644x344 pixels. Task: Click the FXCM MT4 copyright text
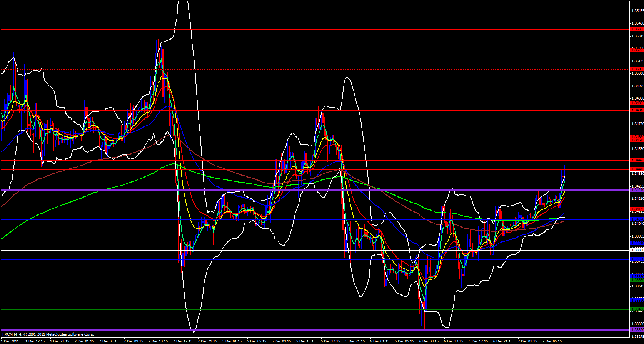[48, 334]
